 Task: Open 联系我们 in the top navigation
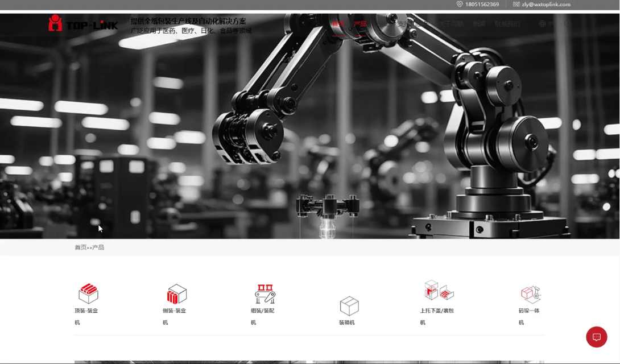pyautogui.click(x=507, y=24)
